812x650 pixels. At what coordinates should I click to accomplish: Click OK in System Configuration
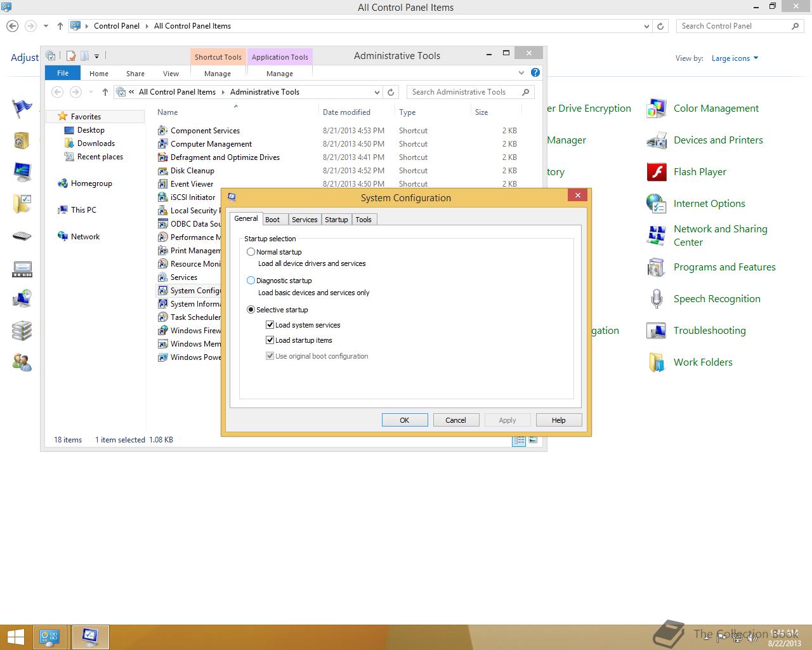(404, 420)
